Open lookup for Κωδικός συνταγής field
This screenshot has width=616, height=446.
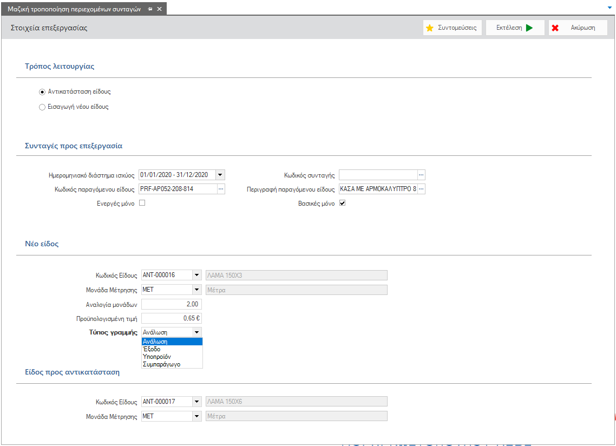(x=421, y=175)
